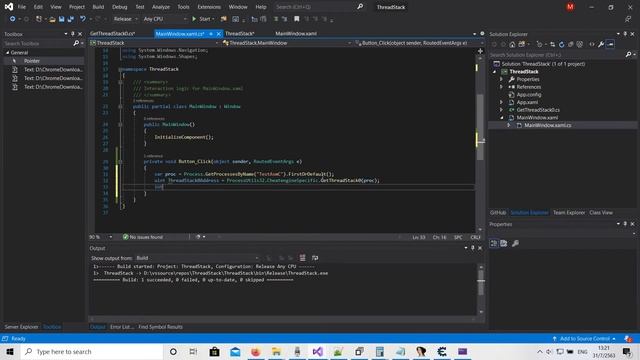
Task: Open the File menu
Action: pyautogui.click(x=22, y=7)
